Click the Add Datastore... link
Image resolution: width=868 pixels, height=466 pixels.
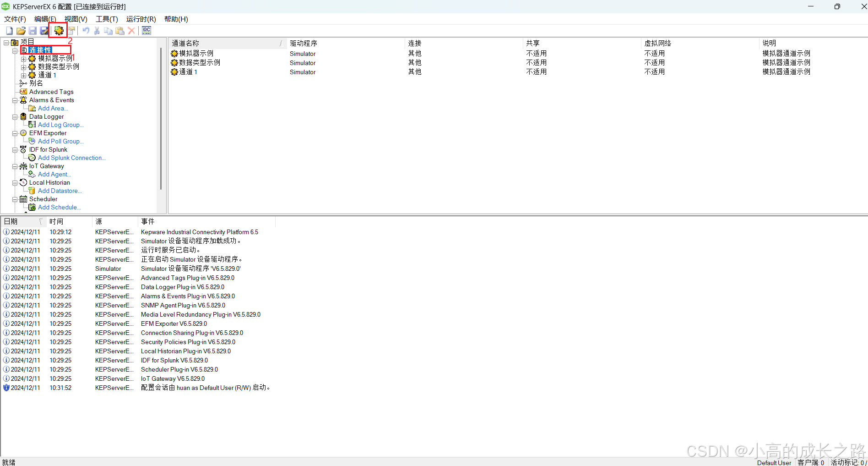(60, 191)
